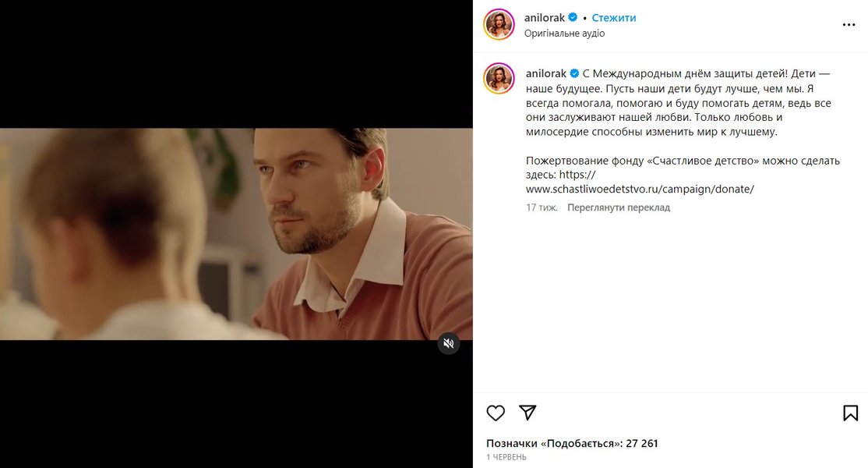Like the post with the heart icon
This screenshot has width=868, height=468.
(496, 413)
